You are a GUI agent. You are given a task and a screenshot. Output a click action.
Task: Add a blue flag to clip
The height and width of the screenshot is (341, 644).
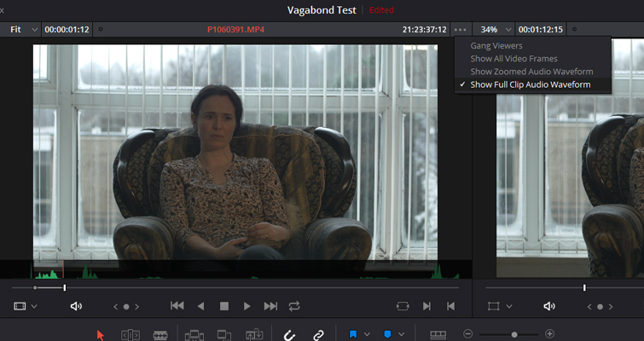coord(352,335)
